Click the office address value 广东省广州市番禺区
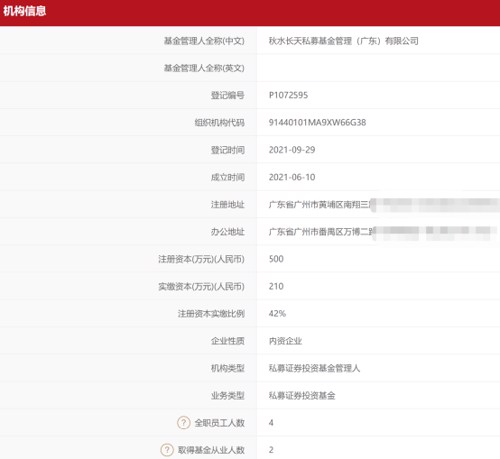Viewport: 500px width, 459px height. (306, 232)
